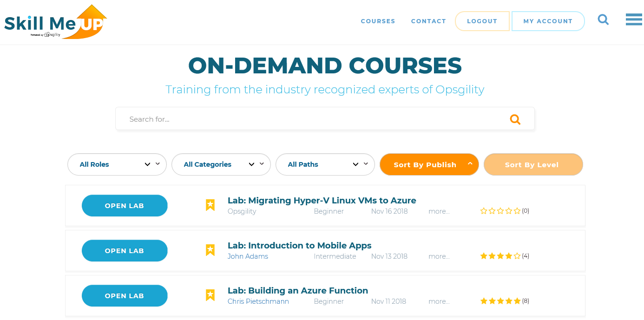This screenshot has width=644, height=320.
Task: Click Beginner label on the Hyper-V lab row
Action: 329,211
